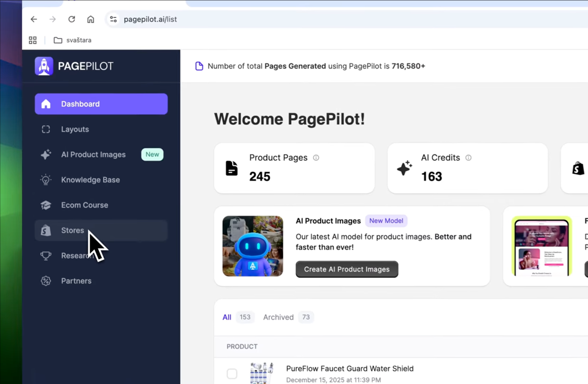Check the PureFlow Faucet Guard row checkbox
The width and height of the screenshot is (588, 384).
tap(232, 374)
